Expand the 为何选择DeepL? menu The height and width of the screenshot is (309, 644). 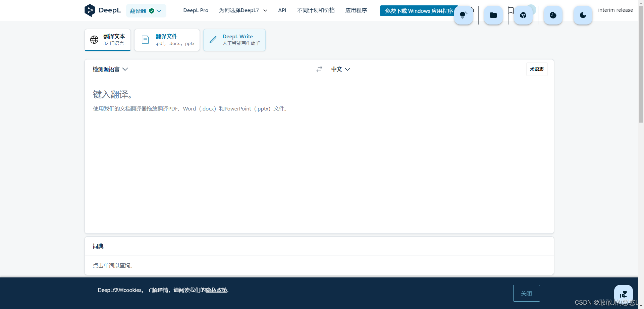coord(243,10)
